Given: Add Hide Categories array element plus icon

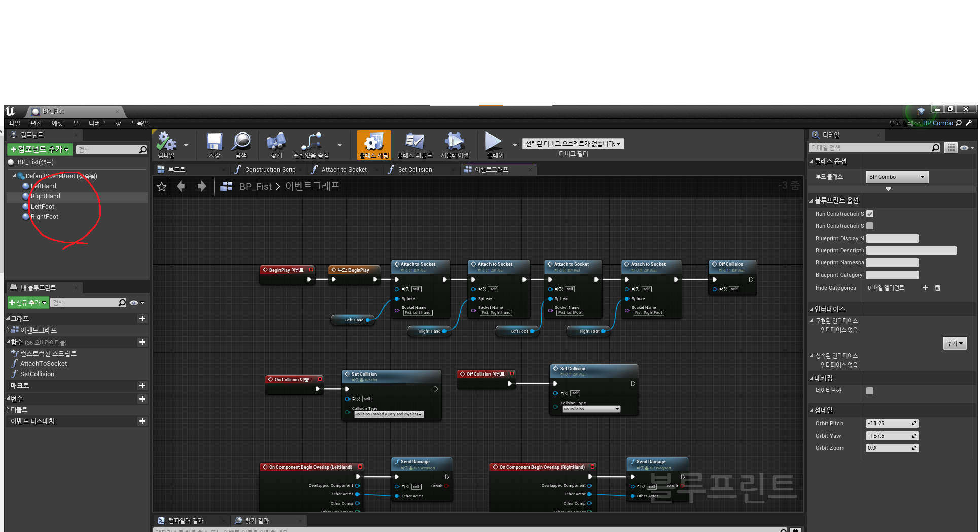Looking at the screenshot, I should click(x=925, y=288).
